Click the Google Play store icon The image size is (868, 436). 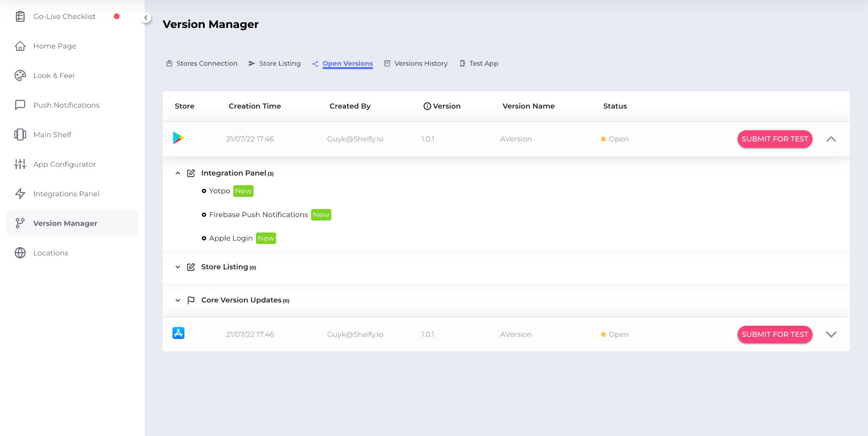[178, 138]
